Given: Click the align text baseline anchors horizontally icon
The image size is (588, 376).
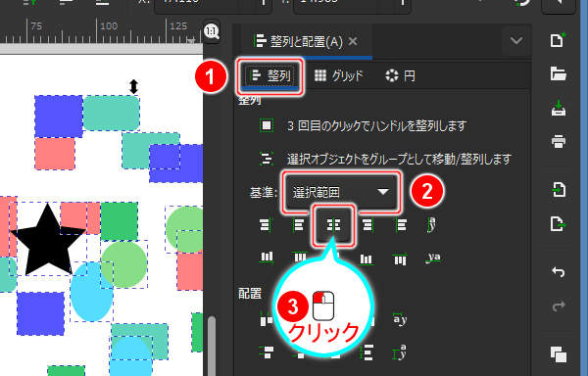Looking at the screenshot, I should tap(432, 224).
